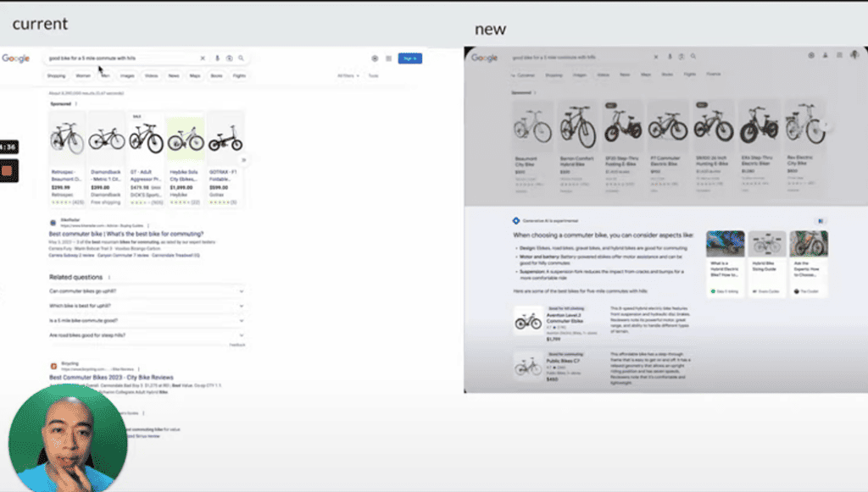Click the stop recording square button

click(x=8, y=171)
